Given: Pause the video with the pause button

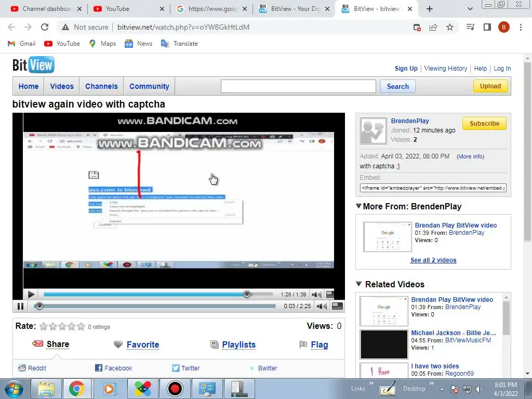Looking at the screenshot, I should (x=20, y=306).
